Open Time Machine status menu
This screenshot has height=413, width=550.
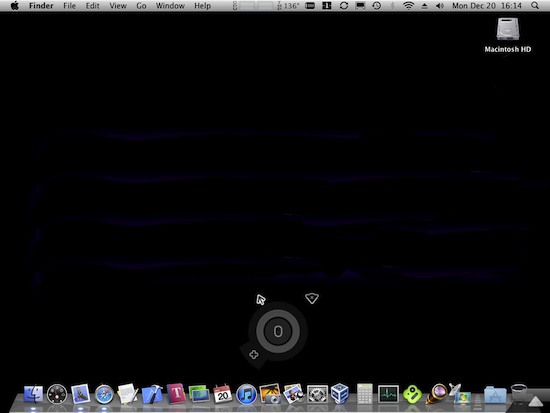(376, 6)
